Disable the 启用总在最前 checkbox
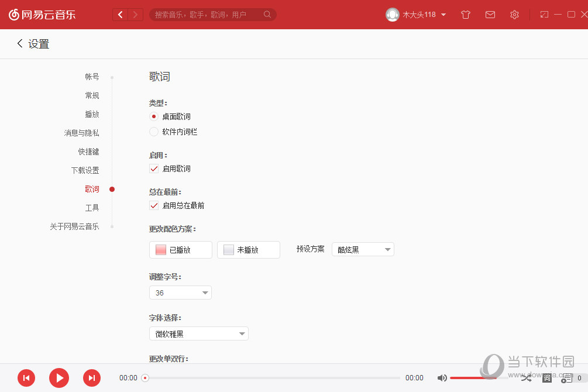The height and width of the screenshot is (392, 588). [153, 205]
